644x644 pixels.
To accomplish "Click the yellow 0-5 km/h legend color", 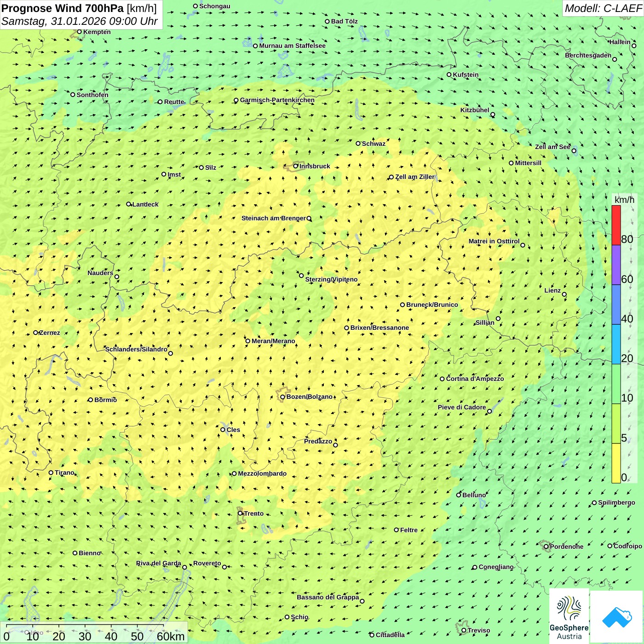I will [616, 463].
